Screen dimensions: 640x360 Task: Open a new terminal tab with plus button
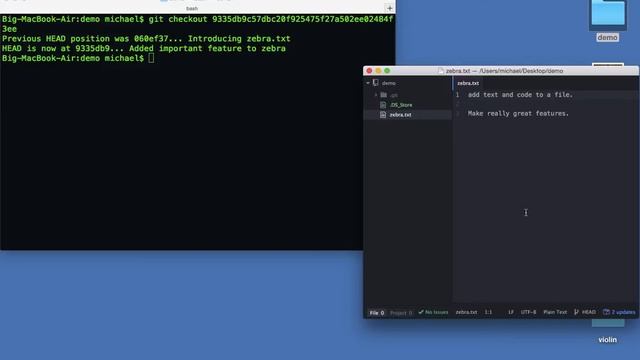(x=389, y=8)
